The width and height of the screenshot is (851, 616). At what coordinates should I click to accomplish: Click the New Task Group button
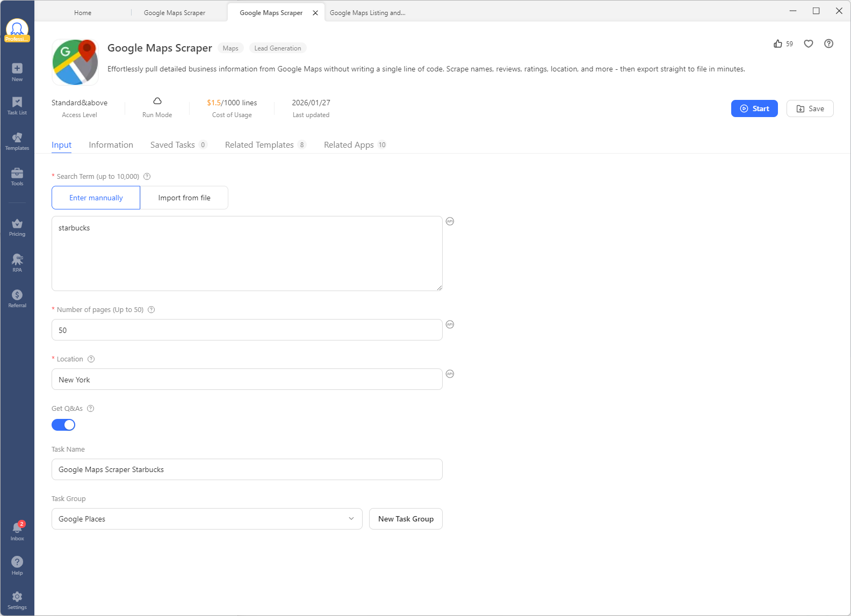406,519
